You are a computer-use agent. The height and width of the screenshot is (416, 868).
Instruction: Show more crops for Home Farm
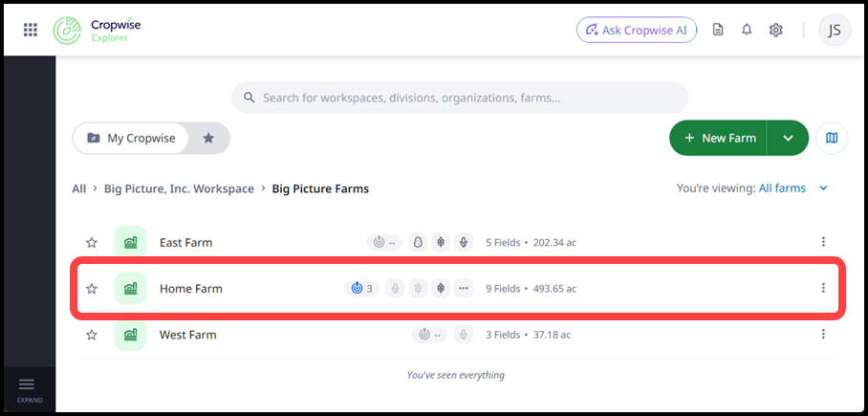click(x=464, y=288)
